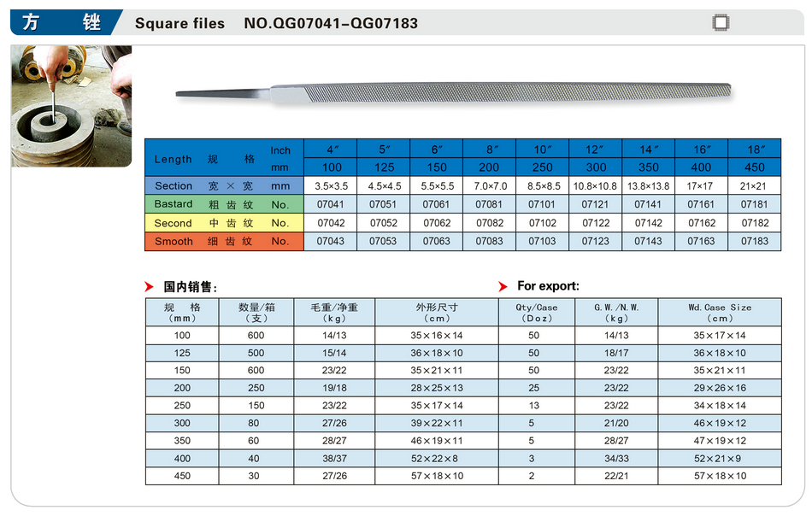Click the 21/20 export weight cell
Image resolution: width=812 pixels, height=516 pixels.
[616, 424]
